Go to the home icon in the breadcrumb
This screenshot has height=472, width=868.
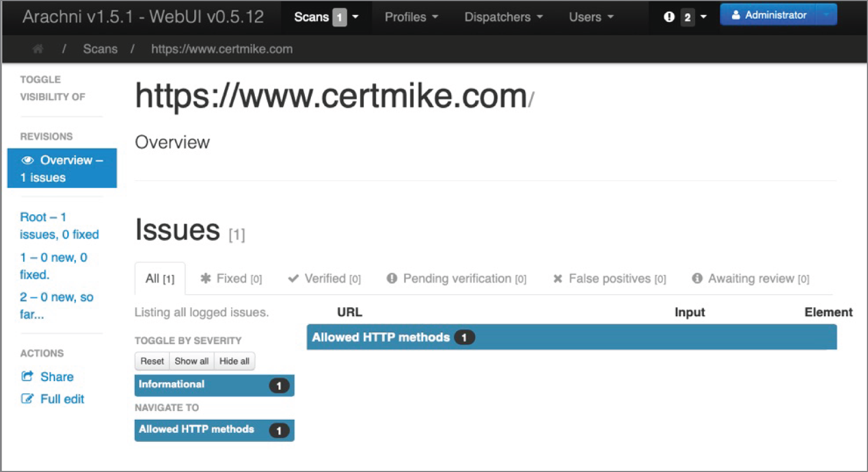pyautogui.click(x=38, y=49)
